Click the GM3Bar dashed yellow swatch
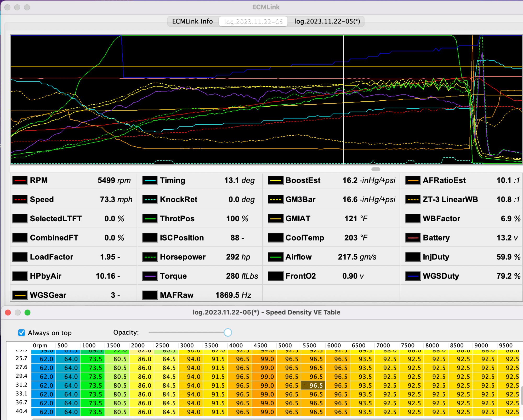The height and width of the screenshot is (420, 523). coord(276,199)
